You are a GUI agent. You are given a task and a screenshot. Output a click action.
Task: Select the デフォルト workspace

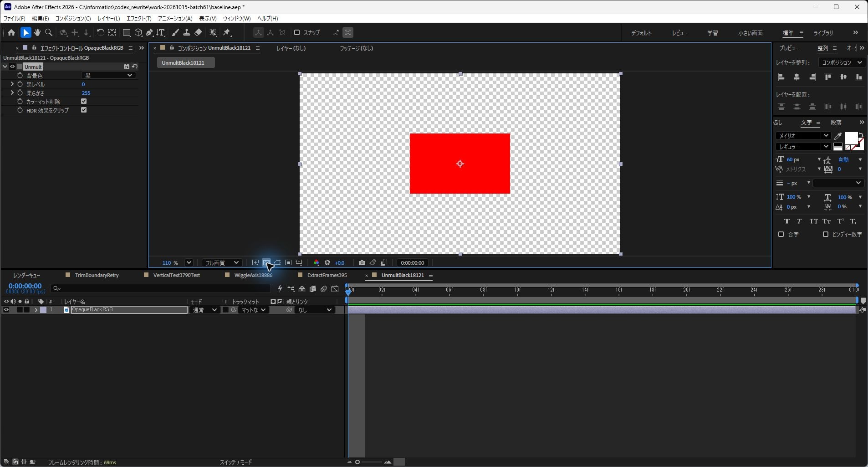coord(641,33)
